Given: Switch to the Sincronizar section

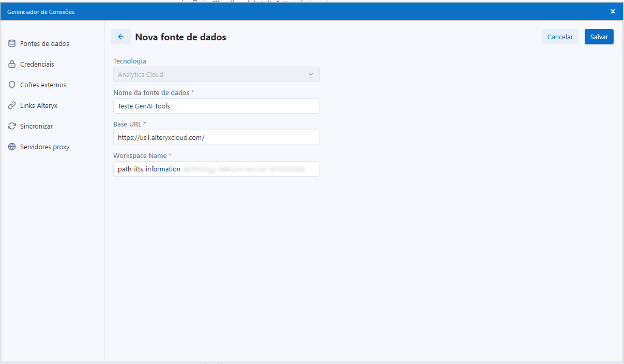Looking at the screenshot, I should coord(37,126).
